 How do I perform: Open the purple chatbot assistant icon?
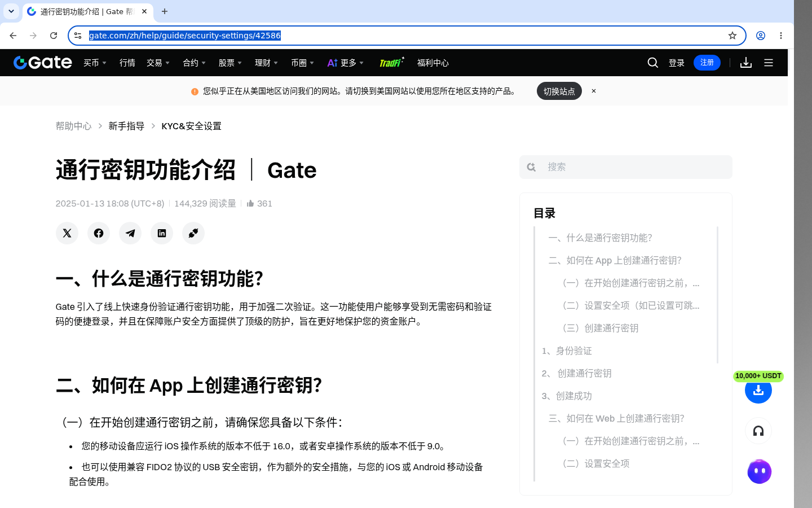click(x=759, y=471)
